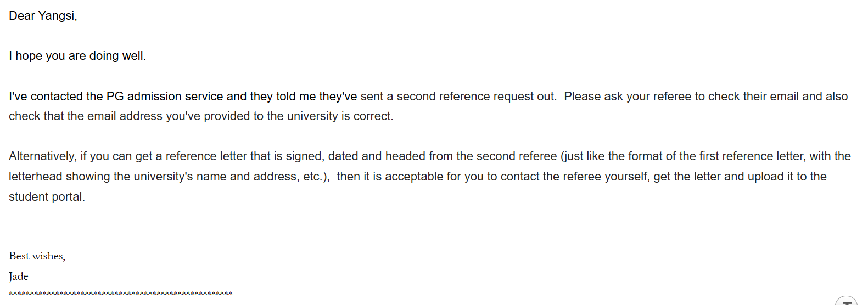Click the asterisk divider line below the signature
868x305 pixels.
point(120,293)
